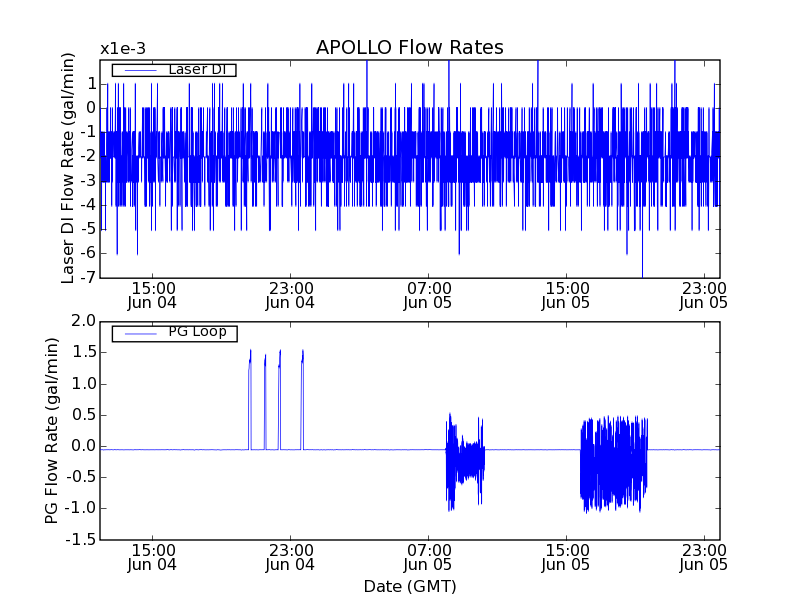Click the dense PG Loop burst after 15:00 Jun 05
Image resolution: width=800 pixels, height=600 pixels.
tap(614, 463)
